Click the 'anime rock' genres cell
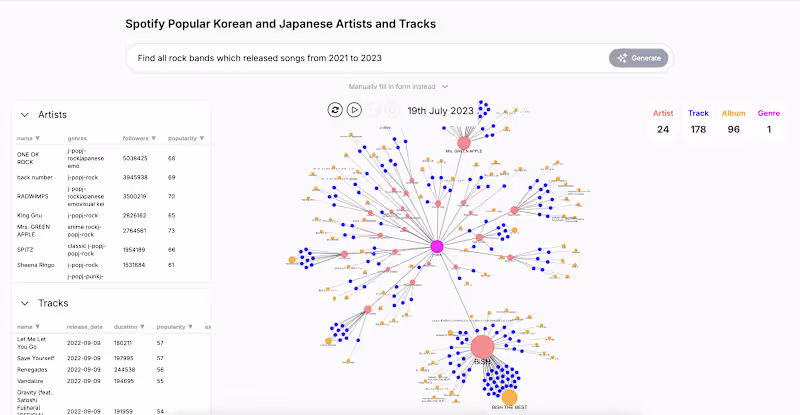The width and height of the screenshot is (800, 415). coord(85,231)
